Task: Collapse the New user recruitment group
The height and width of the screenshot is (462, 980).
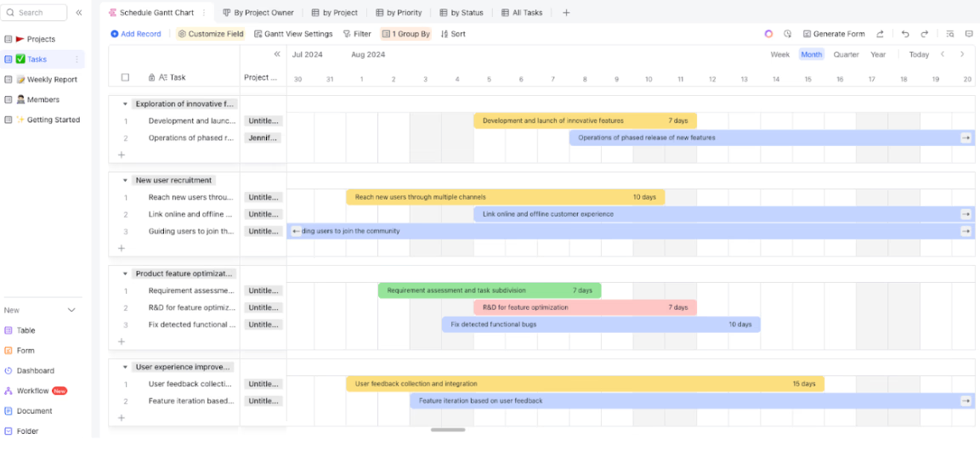Action: pyautogui.click(x=125, y=180)
